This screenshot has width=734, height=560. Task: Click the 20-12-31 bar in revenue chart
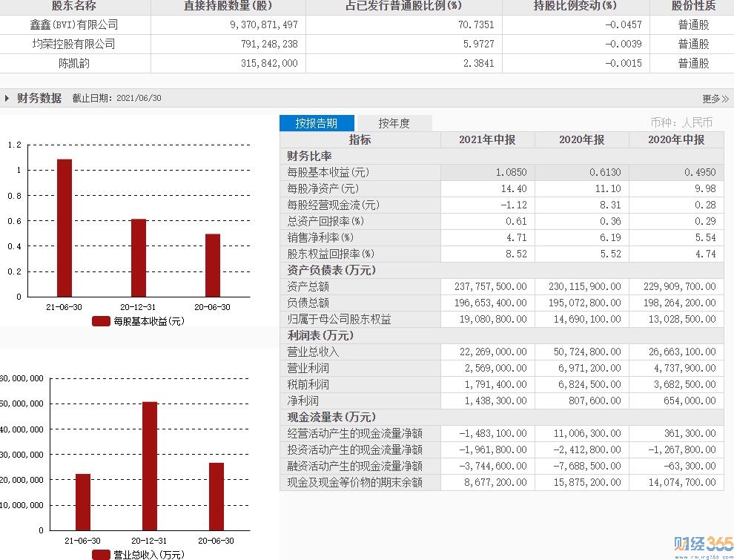[149, 466]
